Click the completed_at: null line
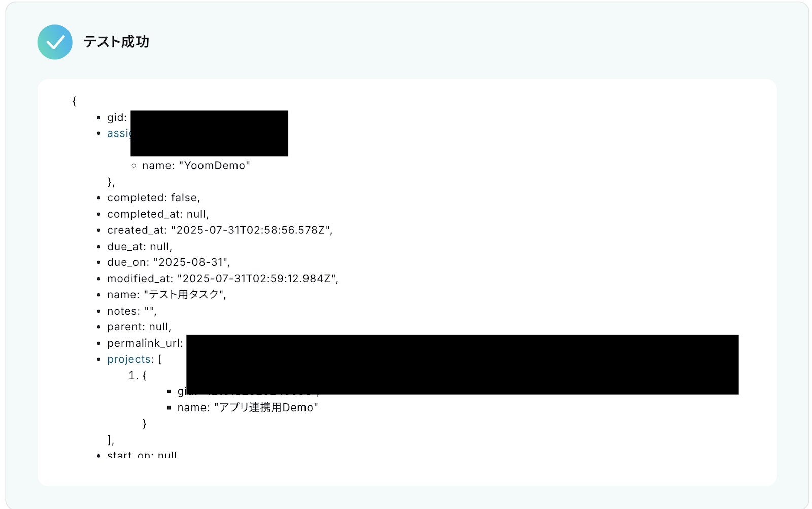812x509 pixels. click(158, 214)
